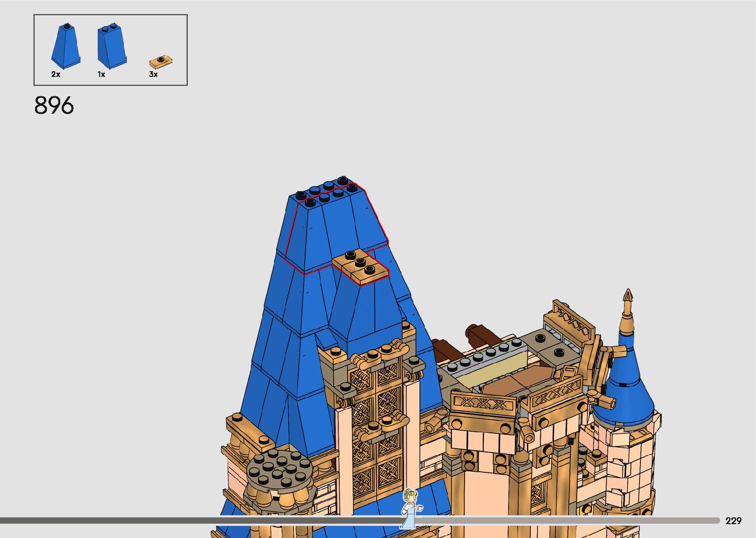This screenshot has height=538, width=756.
Task: Click the "3x" quantity label
Action: tap(154, 75)
